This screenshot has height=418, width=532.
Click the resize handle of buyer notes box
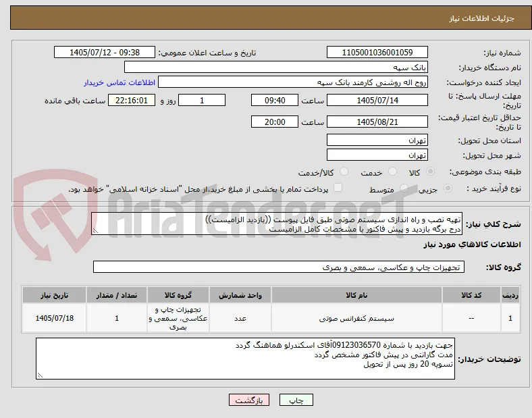coord(40,375)
